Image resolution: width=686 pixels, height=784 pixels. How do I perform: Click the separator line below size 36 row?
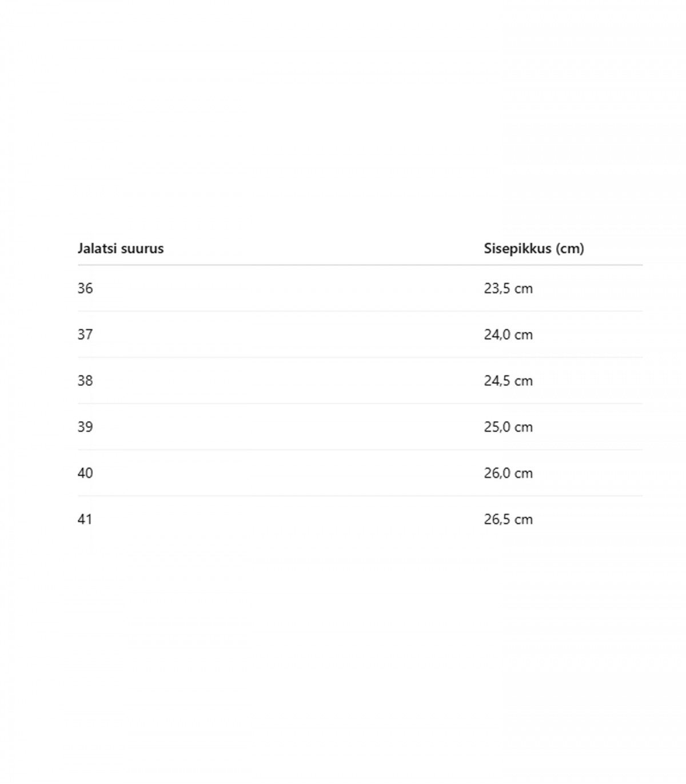coord(360,311)
